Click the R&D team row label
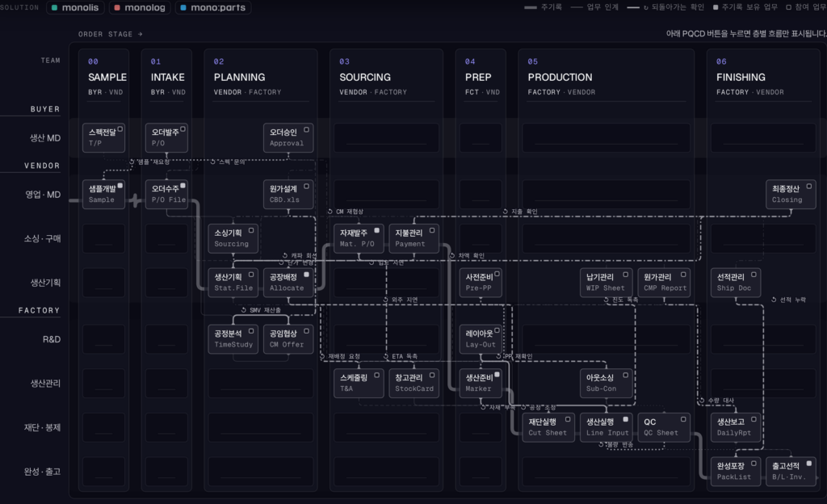Image resolution: width=827 pixels, height=504 pixels. [x=52, y=339]
